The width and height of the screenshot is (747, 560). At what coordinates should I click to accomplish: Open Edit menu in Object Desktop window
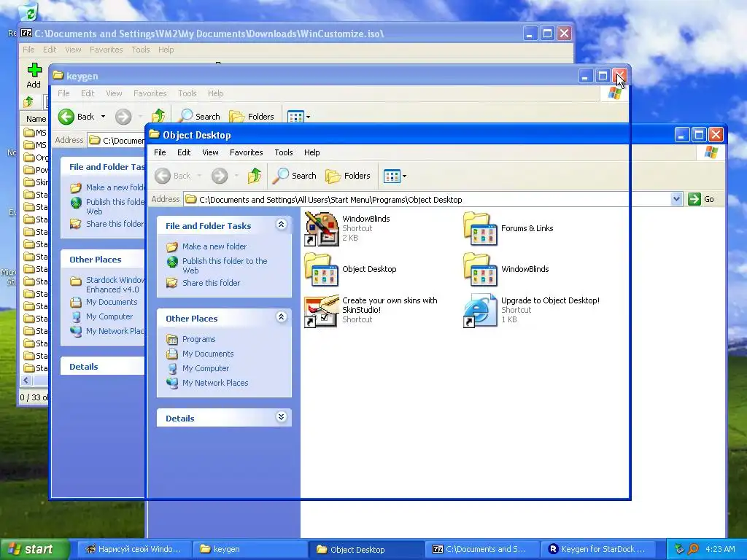coord(184,152)
